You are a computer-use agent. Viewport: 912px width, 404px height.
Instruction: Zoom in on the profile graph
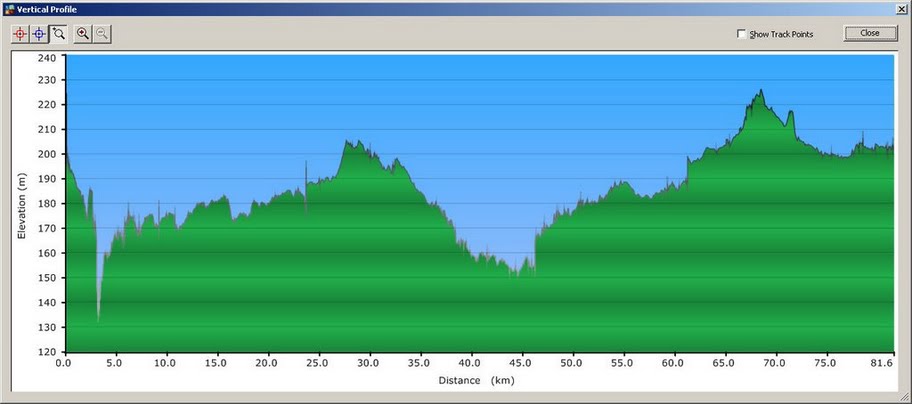tap(83, 33)
